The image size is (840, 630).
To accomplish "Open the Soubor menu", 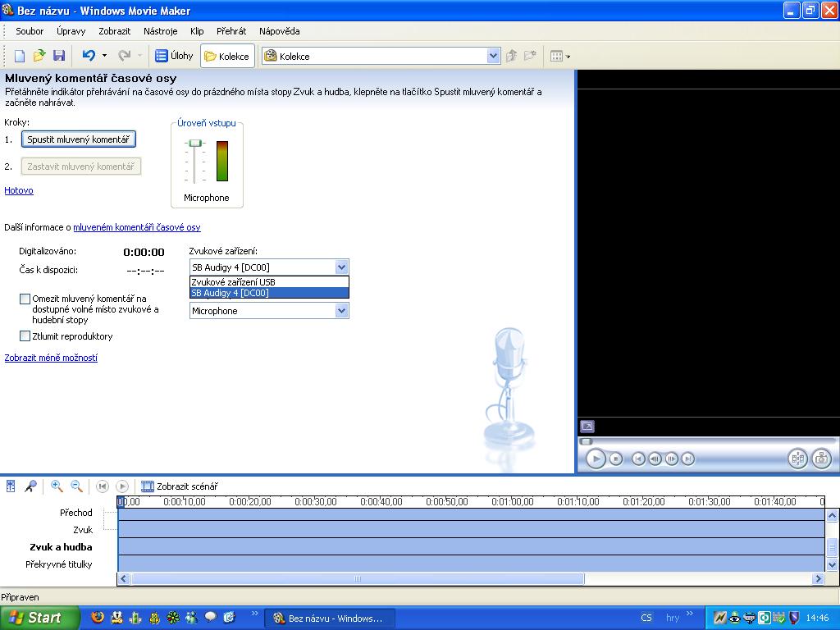I will tap(30, 31).
